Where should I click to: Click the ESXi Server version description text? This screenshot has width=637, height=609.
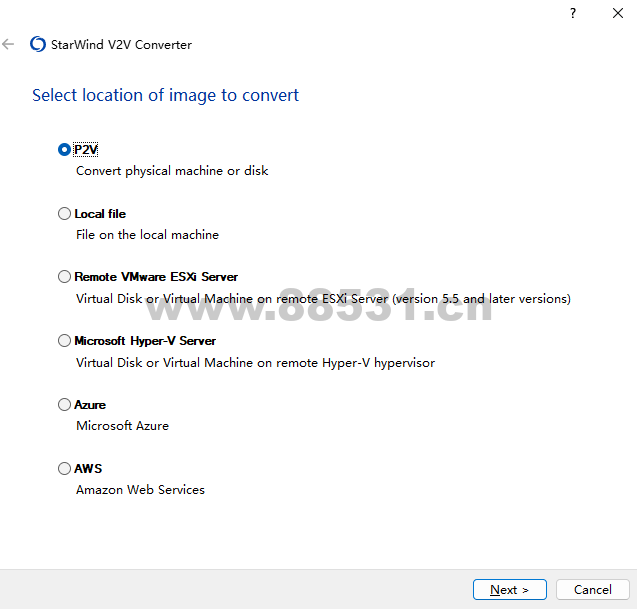point(323,299)
